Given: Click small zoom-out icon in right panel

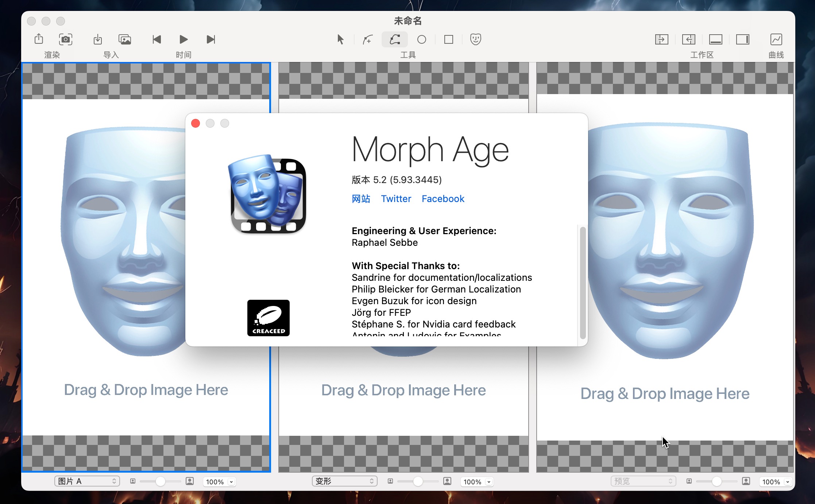Looking at the screenshot, I should 689,481.
